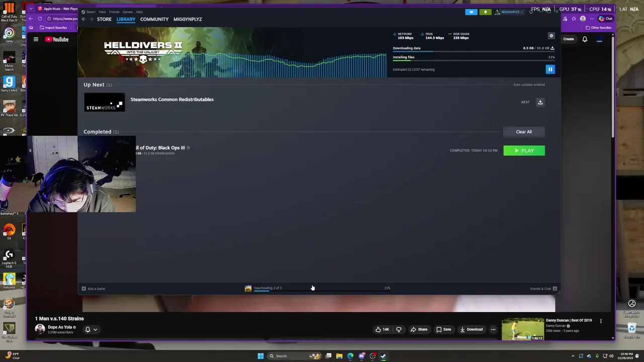Viewport: 644px width, 362px height.
Task: Like the YouTube video (14K)
Action: point(382,329)
